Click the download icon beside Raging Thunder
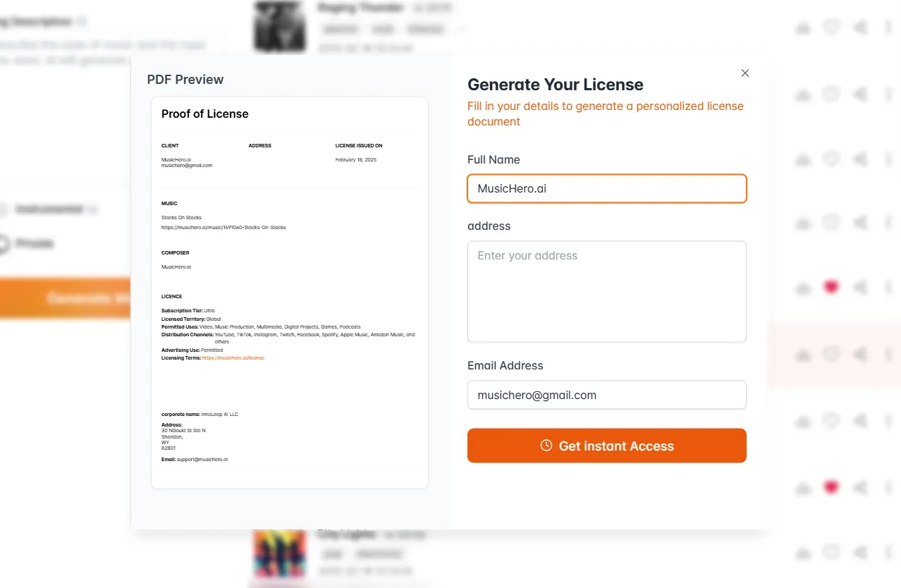The height and width of the screenshot is (588, 901). (x=803, y=27)
